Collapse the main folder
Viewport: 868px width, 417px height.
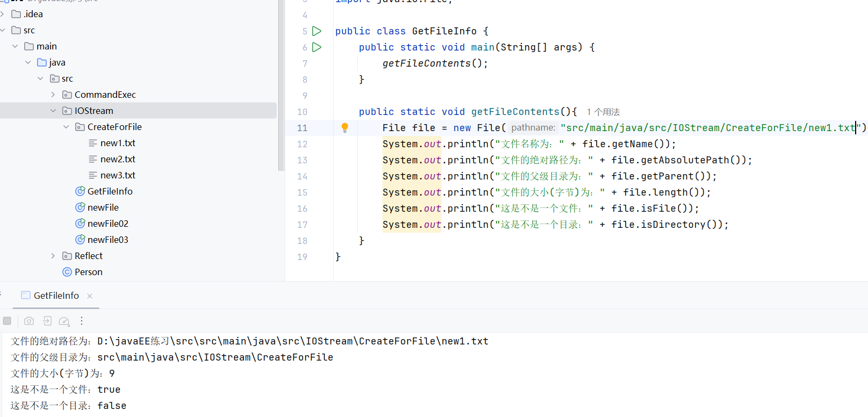point(15,46)
